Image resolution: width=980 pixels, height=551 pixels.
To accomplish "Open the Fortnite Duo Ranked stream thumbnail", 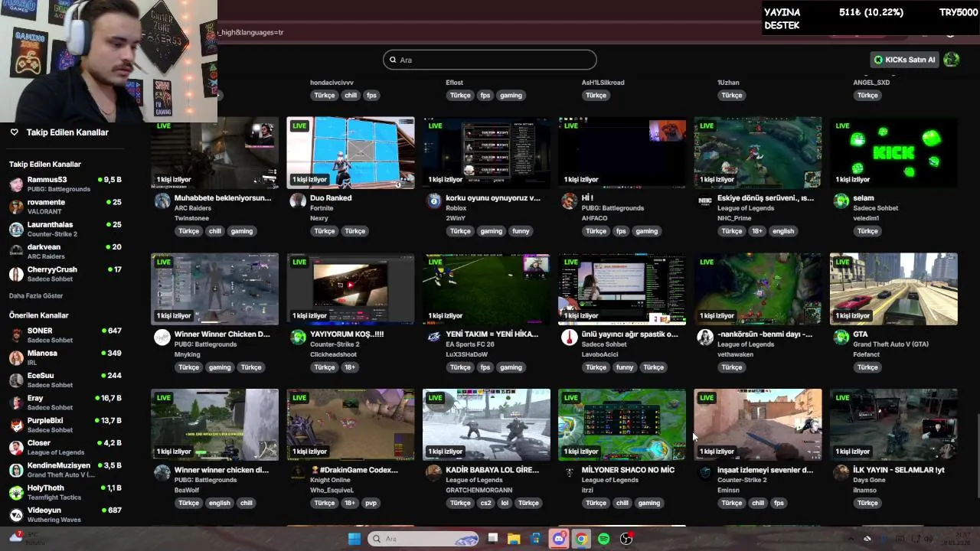I will click(x=351, y=152).
